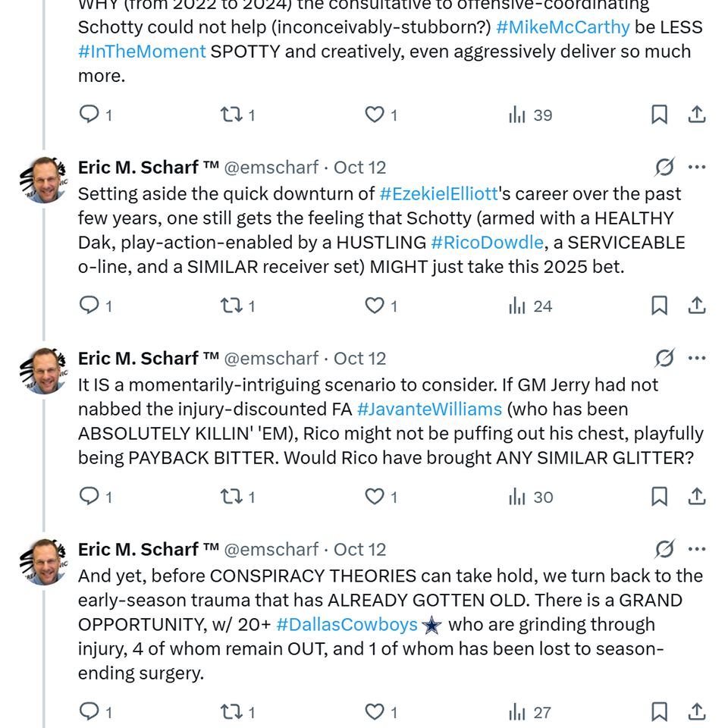728x728 pixels.
Task: Expand more menu on Conspiracy Theories tweet
Action: [697, 549]
